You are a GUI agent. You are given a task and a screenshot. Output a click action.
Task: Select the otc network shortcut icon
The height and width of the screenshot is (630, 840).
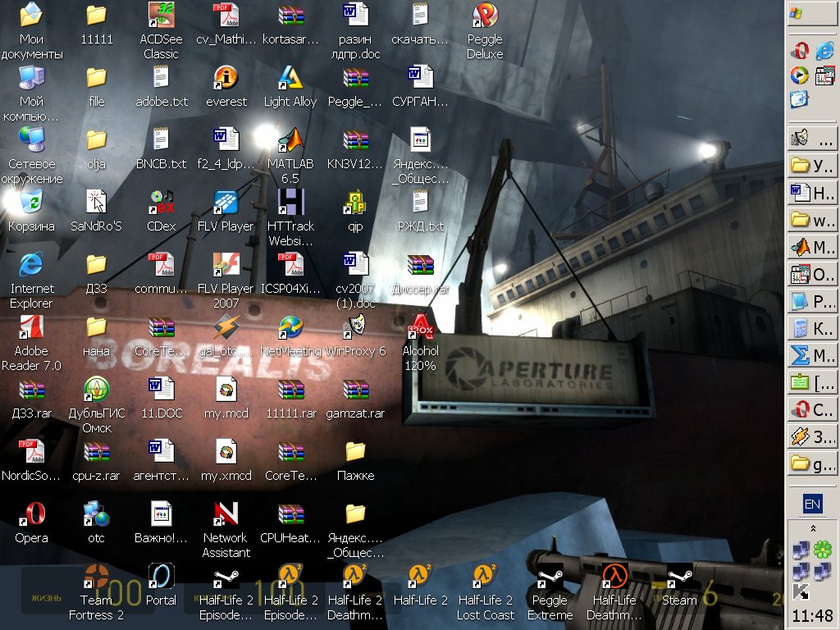tap(97, 514)
